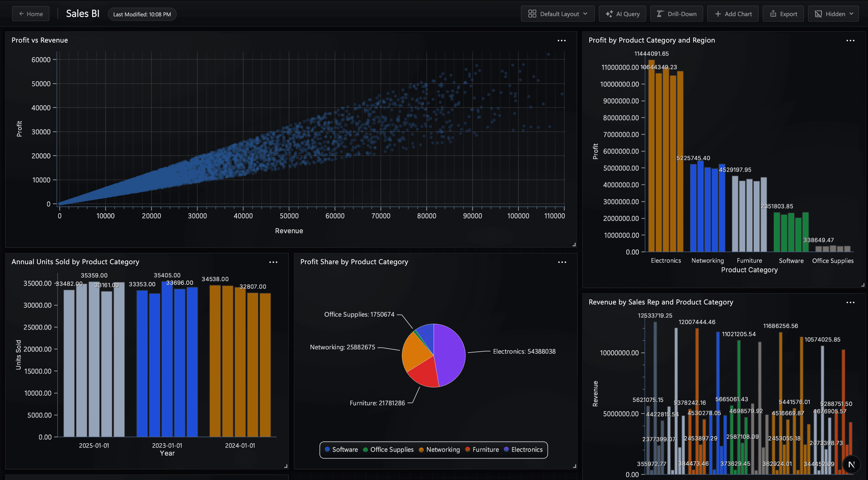Click the 2023-01-01 year axis label
The image size is (868, 480).
(x=167, y=445)
